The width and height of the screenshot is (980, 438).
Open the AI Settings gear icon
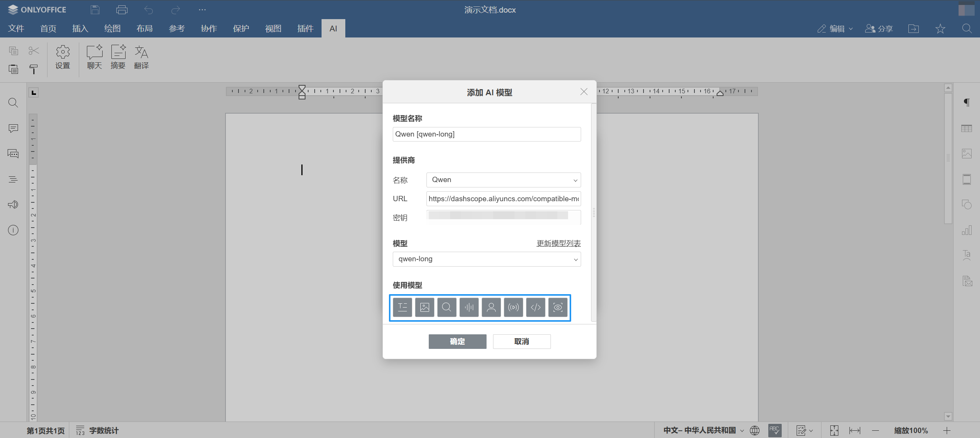point(63,57)
